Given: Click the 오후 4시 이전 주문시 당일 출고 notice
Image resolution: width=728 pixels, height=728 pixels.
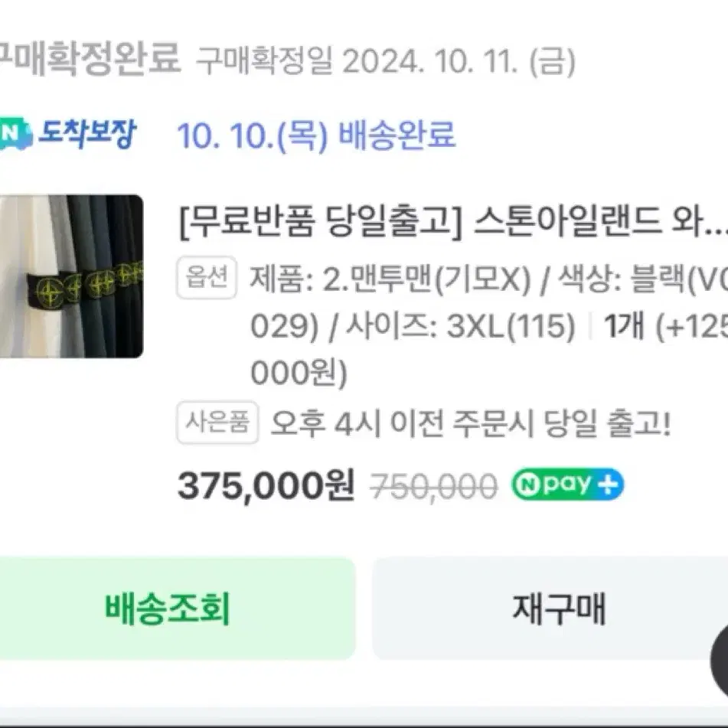Looking at the screenshot, I should [x=471, y=423].
